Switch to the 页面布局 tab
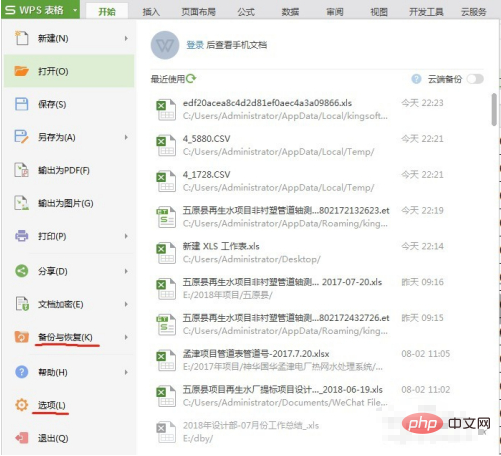 (x=198, y=12)
